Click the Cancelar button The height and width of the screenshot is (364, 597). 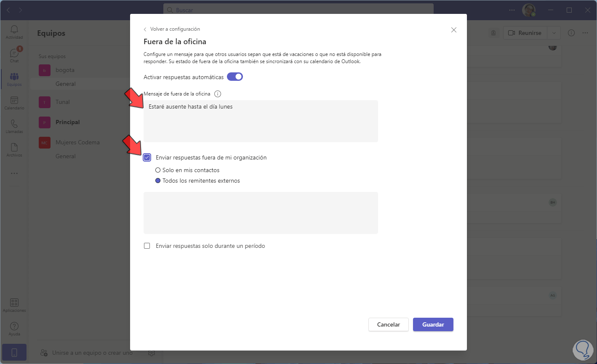coord(388,324)
